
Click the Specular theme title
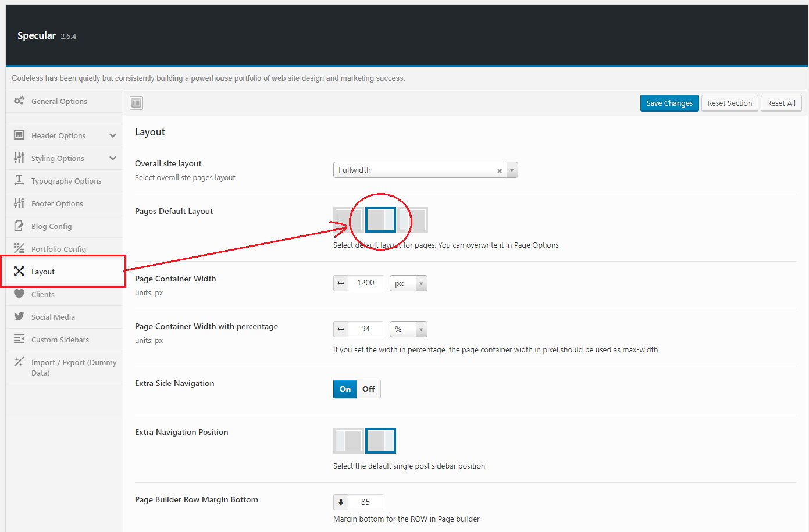click(37, 35)
